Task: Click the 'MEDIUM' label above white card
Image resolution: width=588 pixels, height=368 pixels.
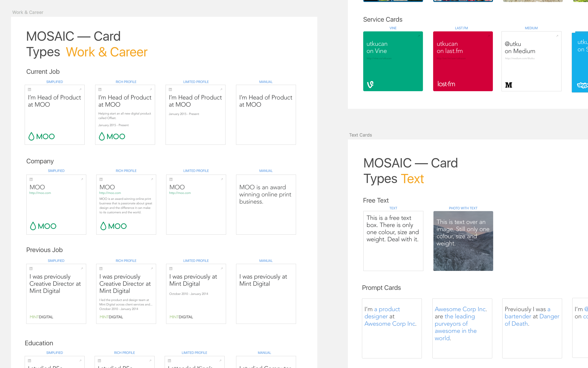Action: [x=531, y=28]
